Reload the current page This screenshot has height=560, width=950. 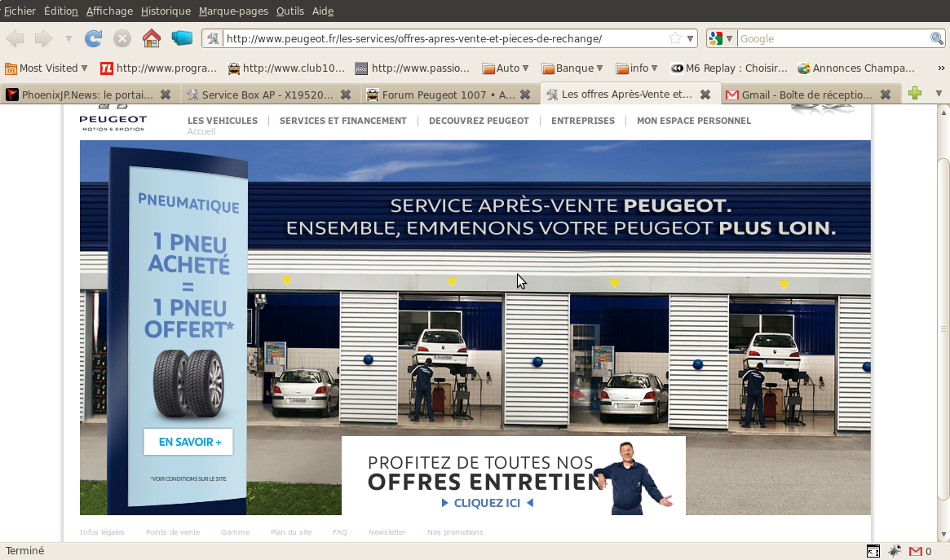[x=93, y=39]
